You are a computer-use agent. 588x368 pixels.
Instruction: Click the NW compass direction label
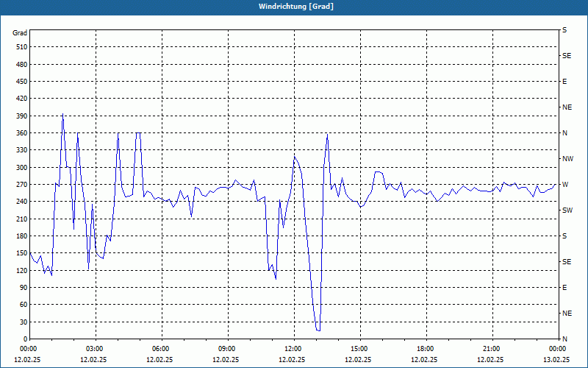pyautogui.click(x=567, y=159)
